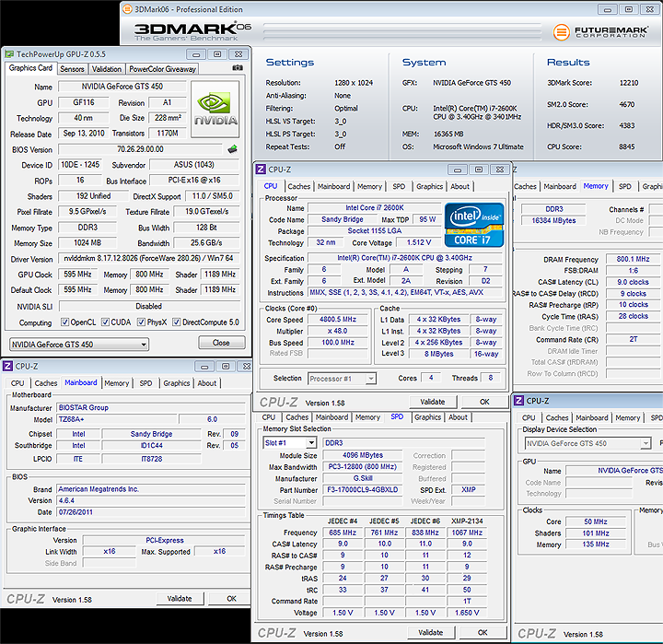
Task: Click the Memory Size value 1024 MB
Action: (x=87, y=242)
